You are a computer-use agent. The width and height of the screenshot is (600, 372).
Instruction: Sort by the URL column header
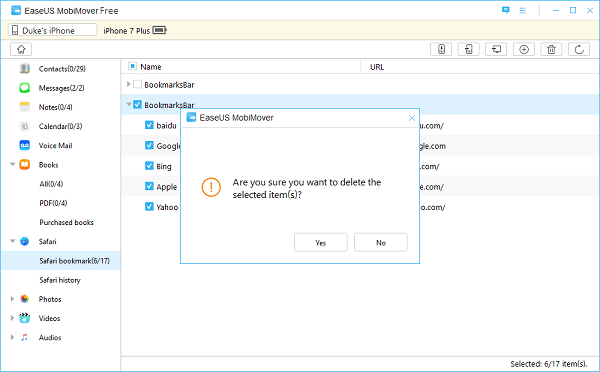(377, 67)
